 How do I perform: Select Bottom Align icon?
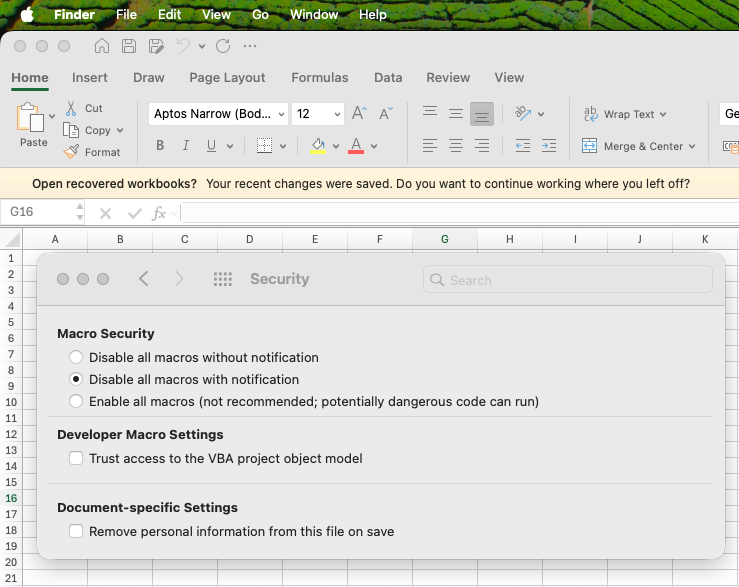[x=482, y=114]
